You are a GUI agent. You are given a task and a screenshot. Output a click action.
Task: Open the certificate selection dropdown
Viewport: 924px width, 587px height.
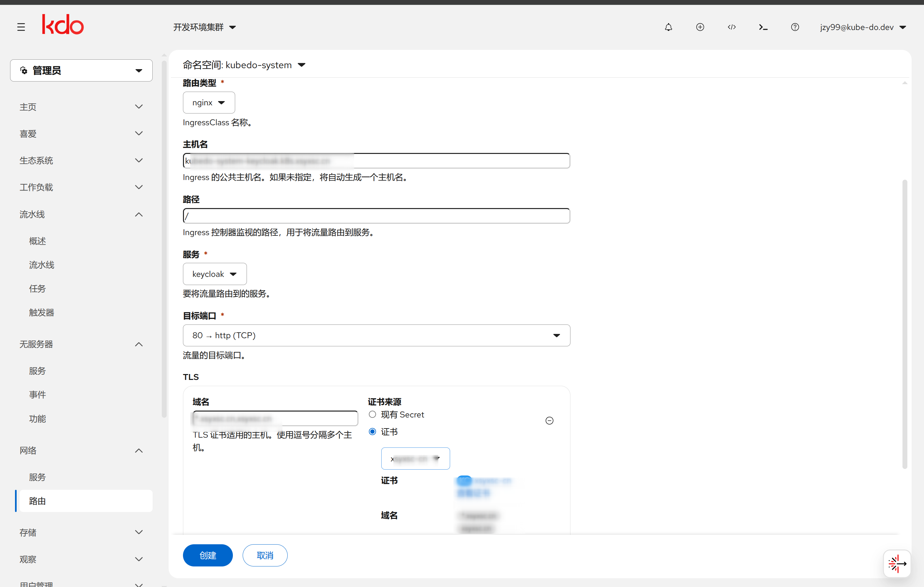pyautogui.click(x=416, y=459)
